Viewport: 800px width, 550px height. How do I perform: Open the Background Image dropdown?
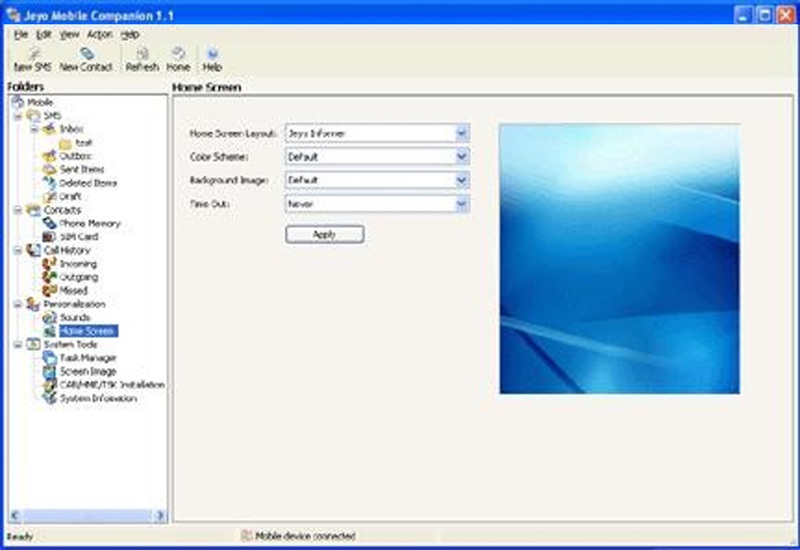click(x=461, y=180)
